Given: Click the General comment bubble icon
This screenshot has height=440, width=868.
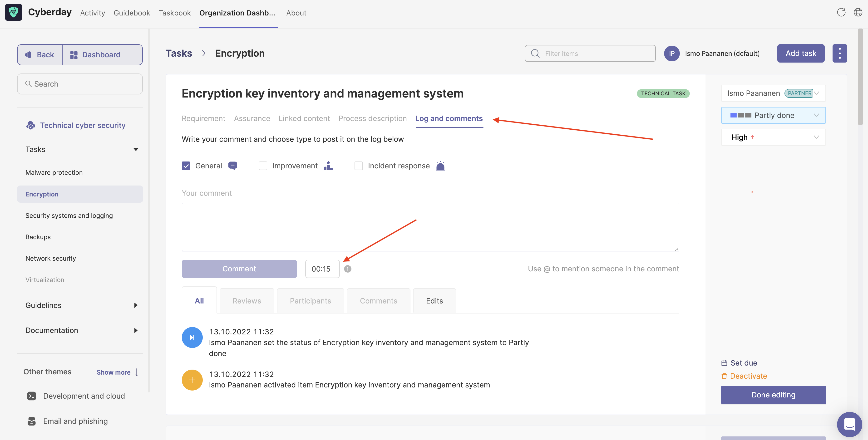Looking at the screenshot, I should (x=232, y=166).
